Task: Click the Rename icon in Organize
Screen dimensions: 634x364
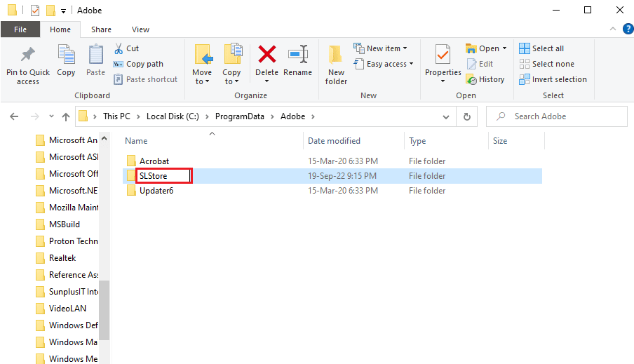Action: pyautogui.click(x=298, y=54)
